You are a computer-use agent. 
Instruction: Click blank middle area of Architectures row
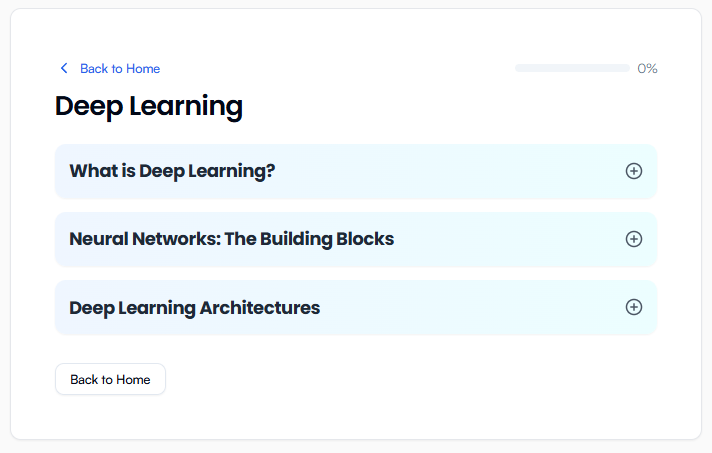click(470, 307)
